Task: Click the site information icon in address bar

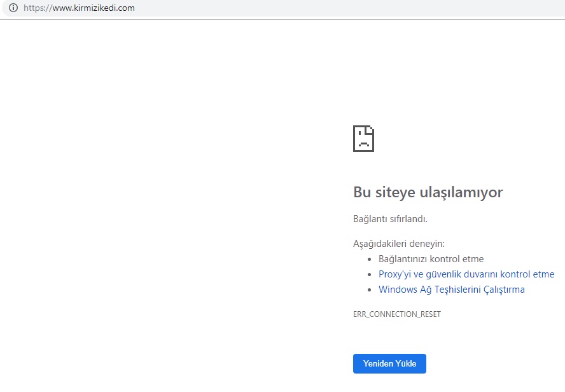Action: pos(13,8)
